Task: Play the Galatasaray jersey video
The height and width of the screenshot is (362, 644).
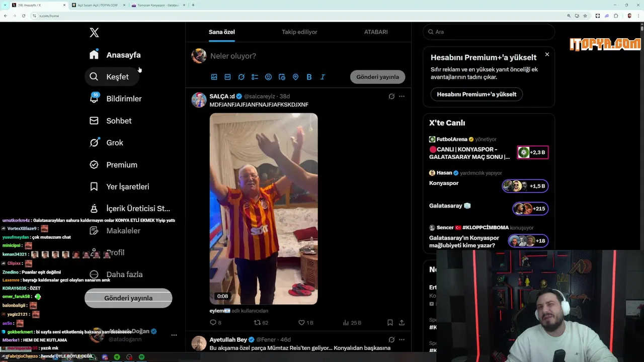Action: 264,209
